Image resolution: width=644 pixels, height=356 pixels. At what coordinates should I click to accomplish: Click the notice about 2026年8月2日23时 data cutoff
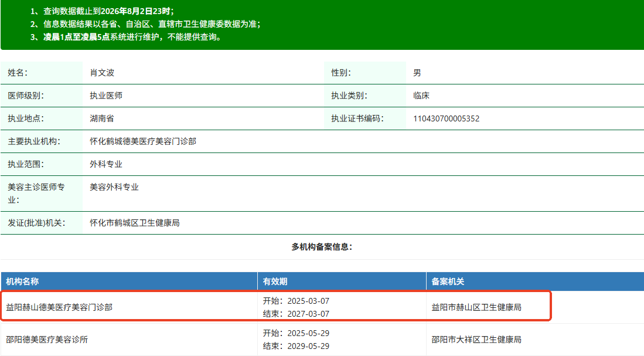[x=103, y=11]
